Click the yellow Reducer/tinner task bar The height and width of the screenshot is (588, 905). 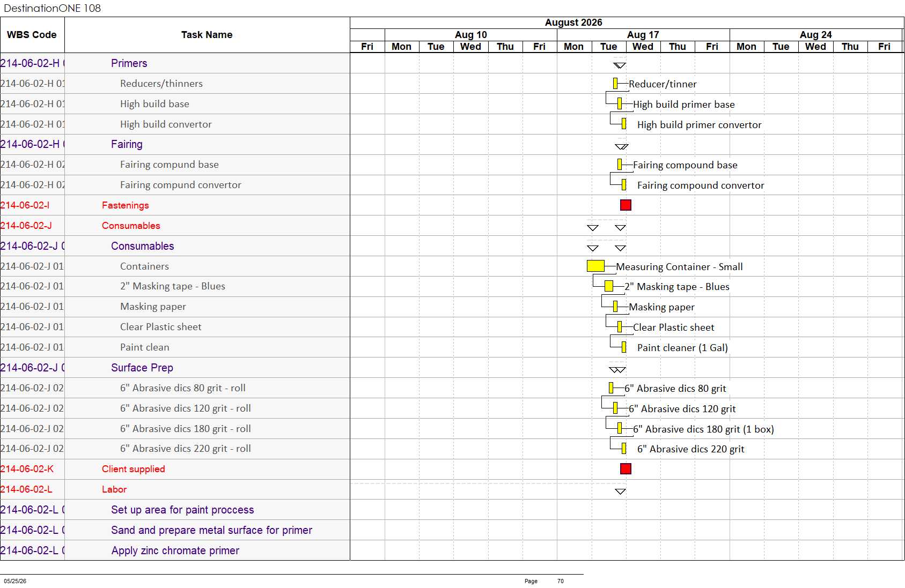(x=615, y=84)
